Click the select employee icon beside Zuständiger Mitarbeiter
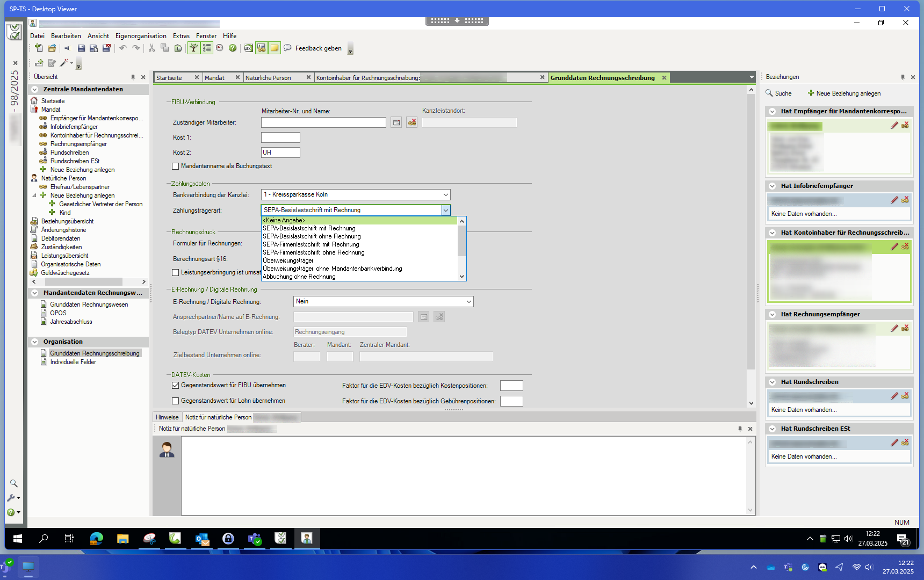Screen dimensions: 924x580 pyautogui.click(x=396, y=122)
